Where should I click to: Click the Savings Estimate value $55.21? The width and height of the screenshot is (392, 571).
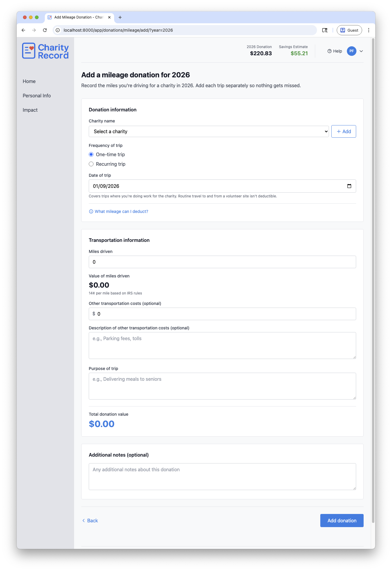(x=299, y=53)
